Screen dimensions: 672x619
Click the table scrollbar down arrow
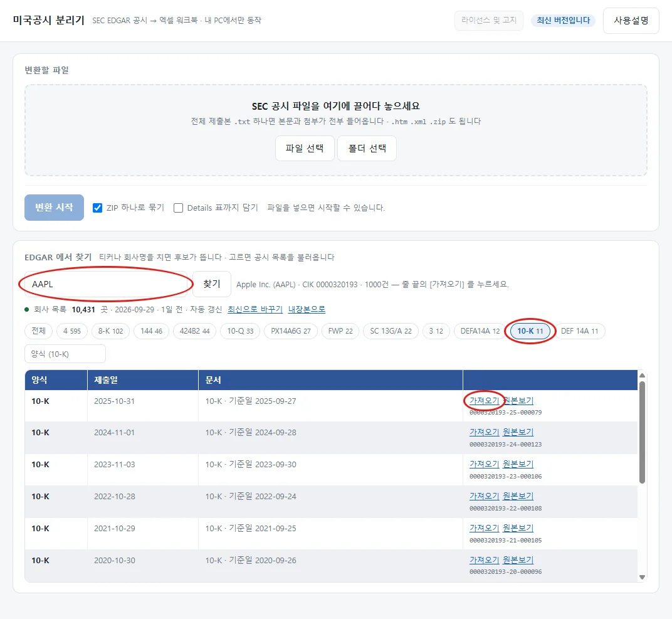642,577
